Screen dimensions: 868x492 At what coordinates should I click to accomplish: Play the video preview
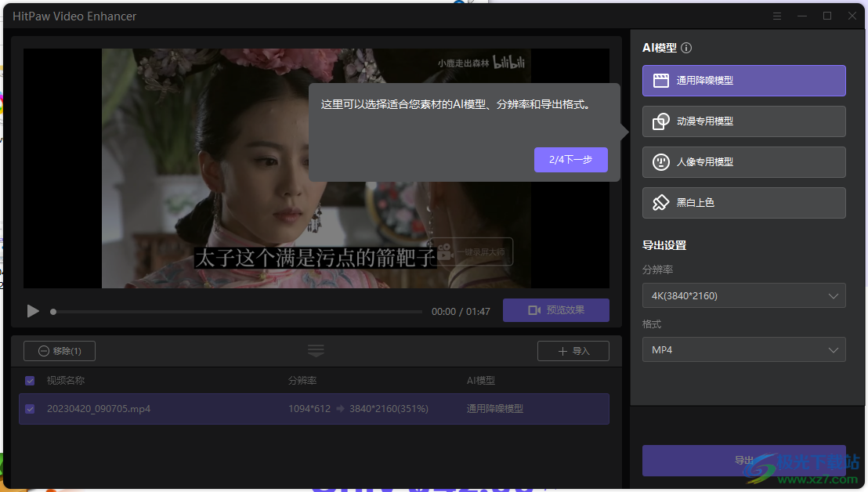[33, 311]
